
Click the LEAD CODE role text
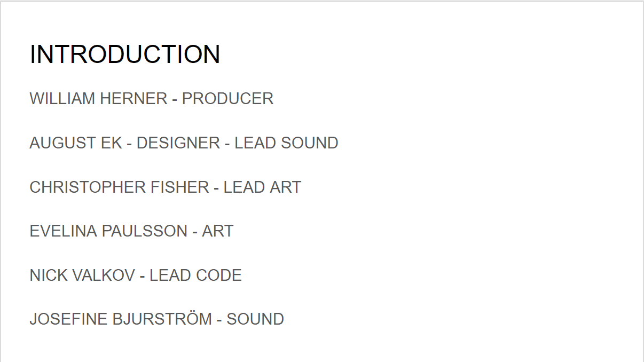coord(195,276)
